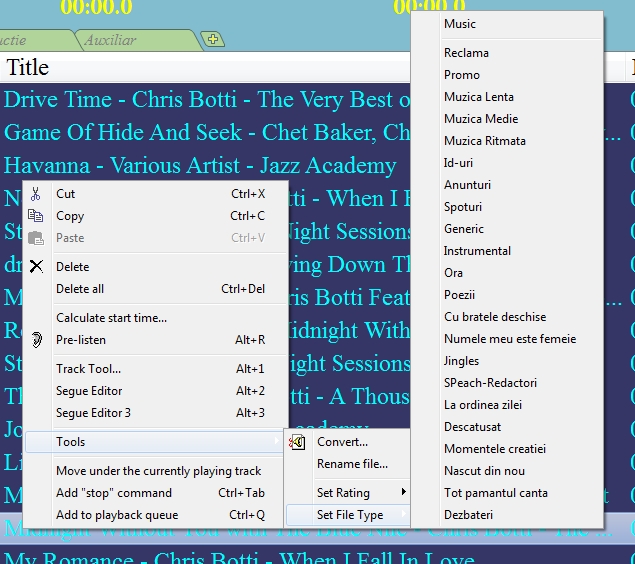635x564 pixels.
Task: Select the Tools menu entry
Action: 156,442
